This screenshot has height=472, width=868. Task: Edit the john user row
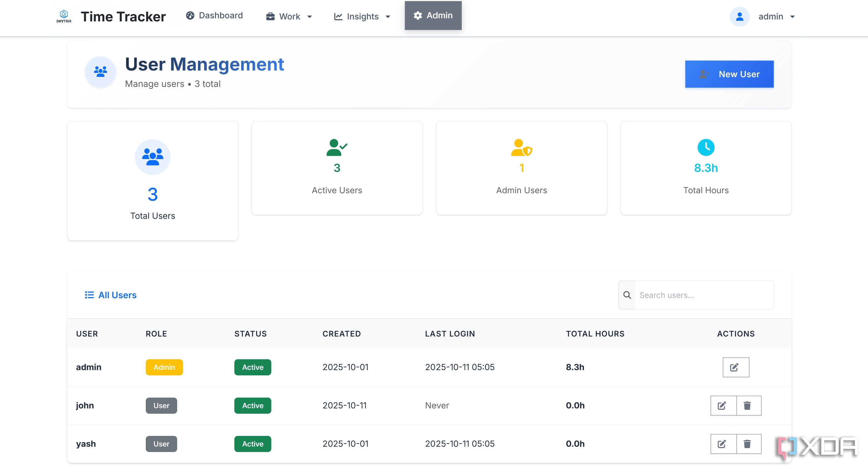723,406
